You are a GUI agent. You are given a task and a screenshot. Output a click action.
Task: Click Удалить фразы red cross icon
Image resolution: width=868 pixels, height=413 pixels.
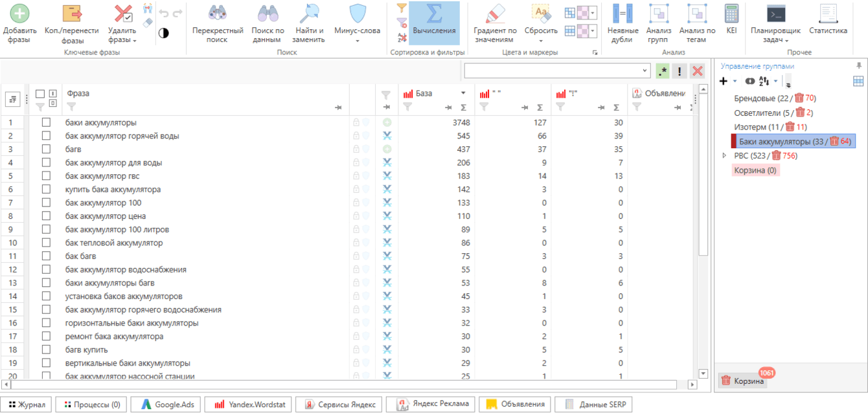123,13
